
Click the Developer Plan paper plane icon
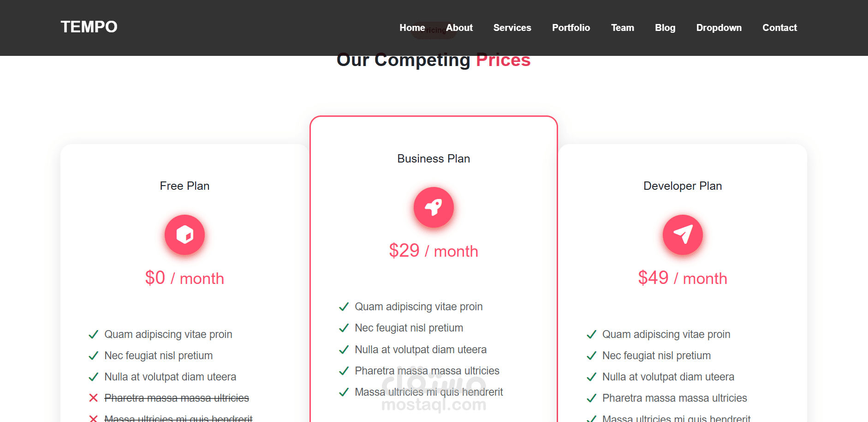[x=683, y=235]
